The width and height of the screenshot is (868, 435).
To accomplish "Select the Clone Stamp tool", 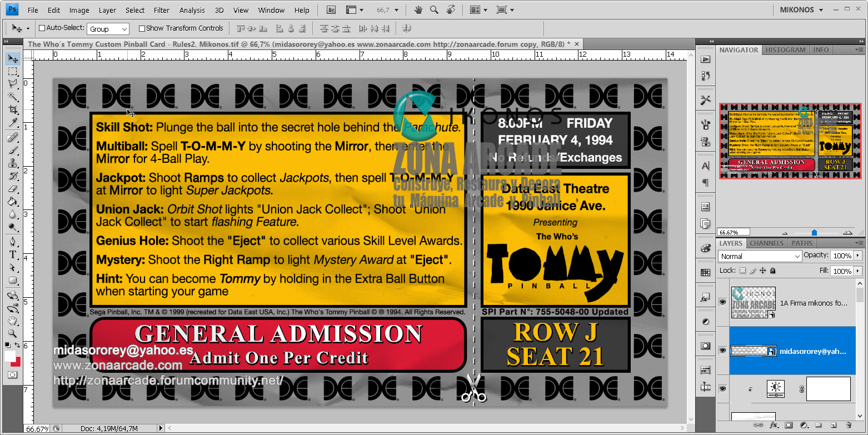I will coord(13,163).
